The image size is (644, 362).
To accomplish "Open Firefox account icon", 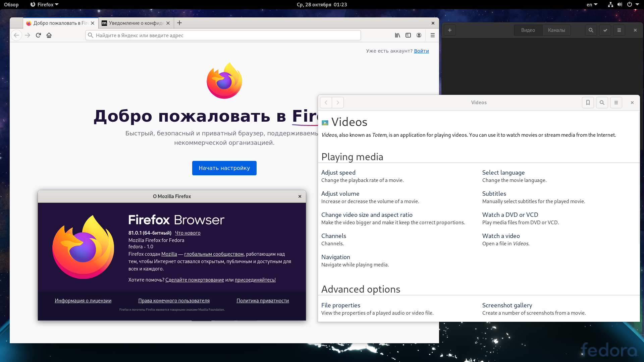I will pos(419,35).
